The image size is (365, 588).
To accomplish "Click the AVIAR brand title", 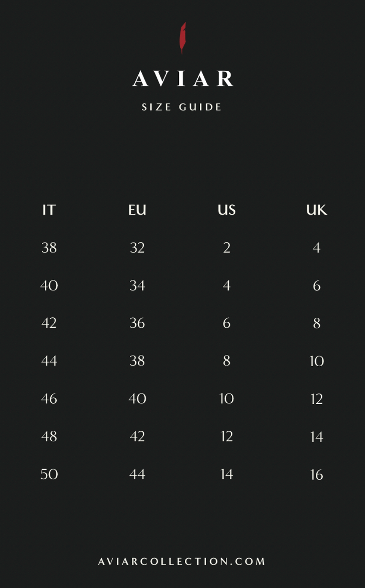I will (x=183, y=79).
